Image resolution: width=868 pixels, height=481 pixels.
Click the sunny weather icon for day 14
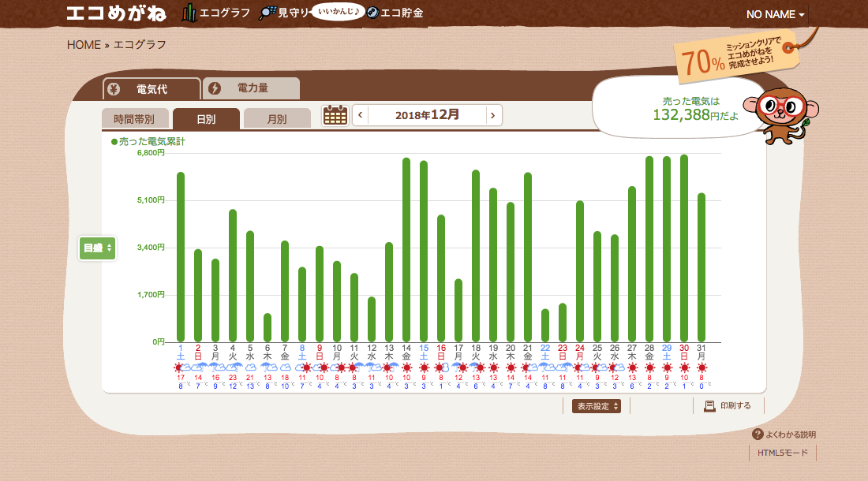tap(407, 367)
